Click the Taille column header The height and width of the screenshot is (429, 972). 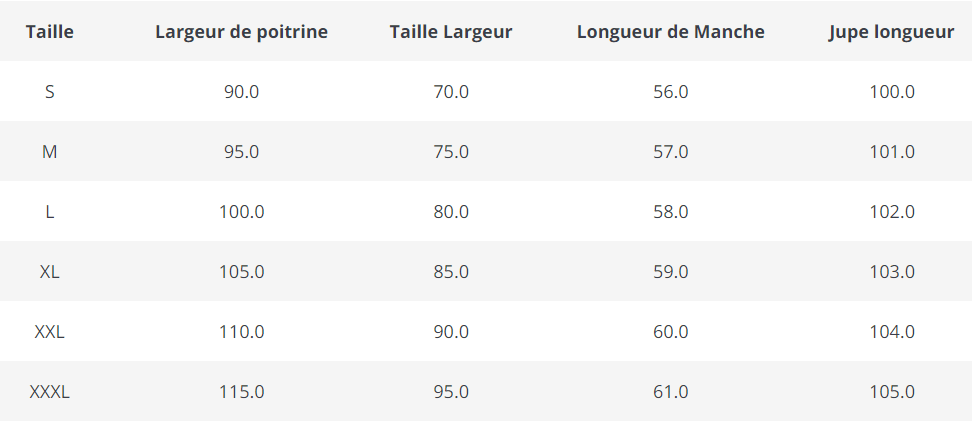coord(49,32)
